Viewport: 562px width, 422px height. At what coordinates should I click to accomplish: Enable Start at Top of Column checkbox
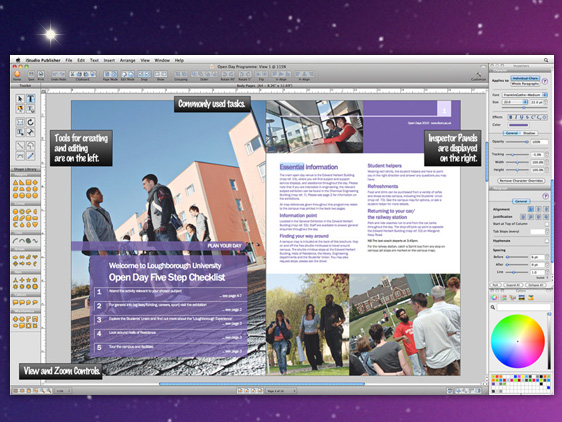[x=546, y=224]
